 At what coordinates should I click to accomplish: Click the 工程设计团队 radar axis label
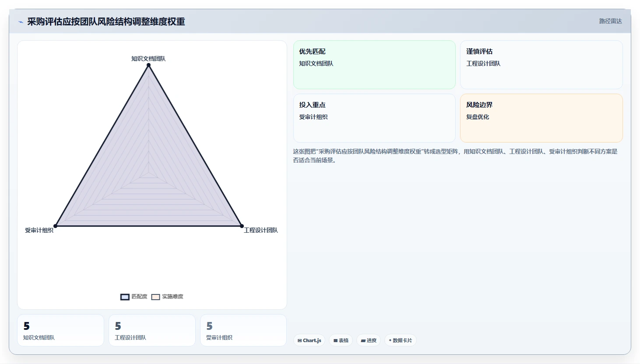click(x=261, y=230)
